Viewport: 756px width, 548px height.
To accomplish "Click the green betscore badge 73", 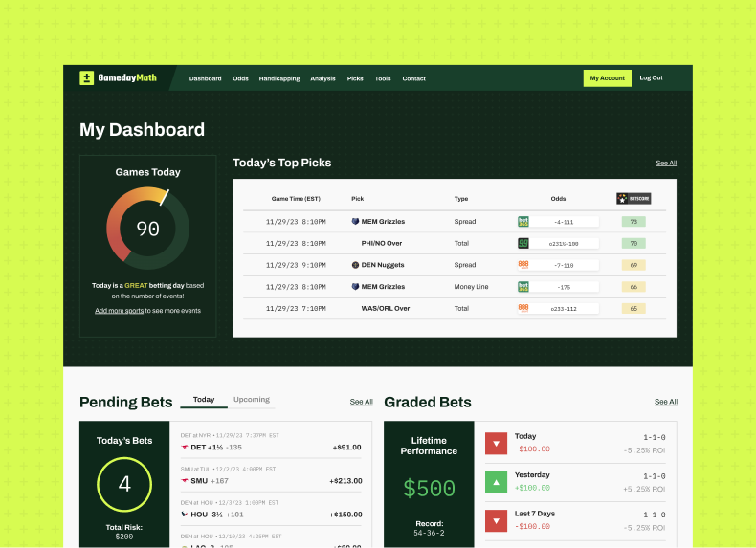I will [x=634, y=222].
